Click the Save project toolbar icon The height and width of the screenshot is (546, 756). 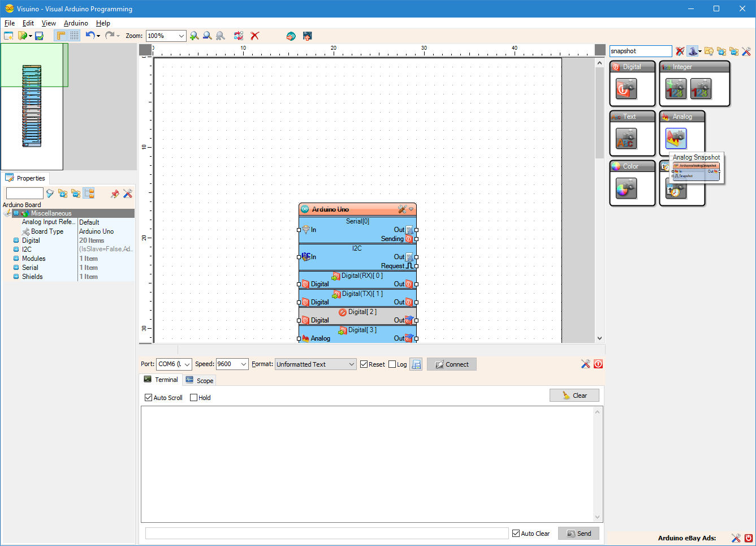tap(39, 36)
